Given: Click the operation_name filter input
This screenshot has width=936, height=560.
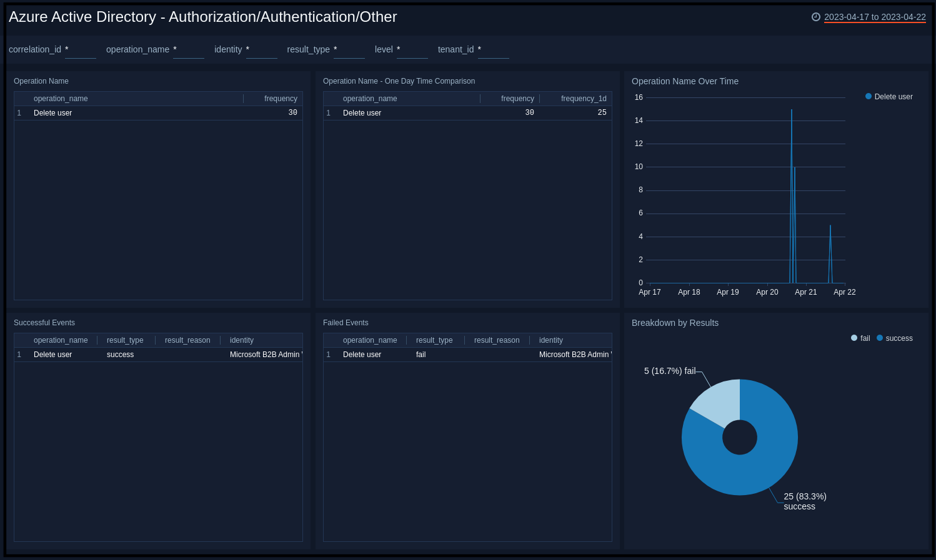Looking at the screenshot, I should [x=189, y=49].
